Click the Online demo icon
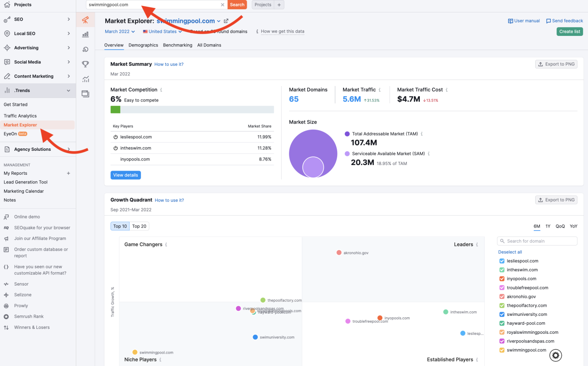The image size is (588, 366). (6, 217)
